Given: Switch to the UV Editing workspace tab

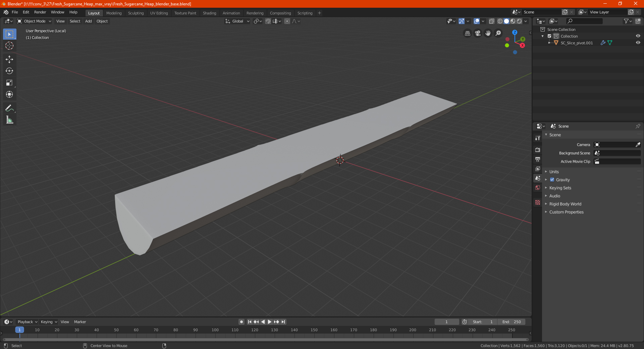Looking at the screenshot, I should pos(159,13).
